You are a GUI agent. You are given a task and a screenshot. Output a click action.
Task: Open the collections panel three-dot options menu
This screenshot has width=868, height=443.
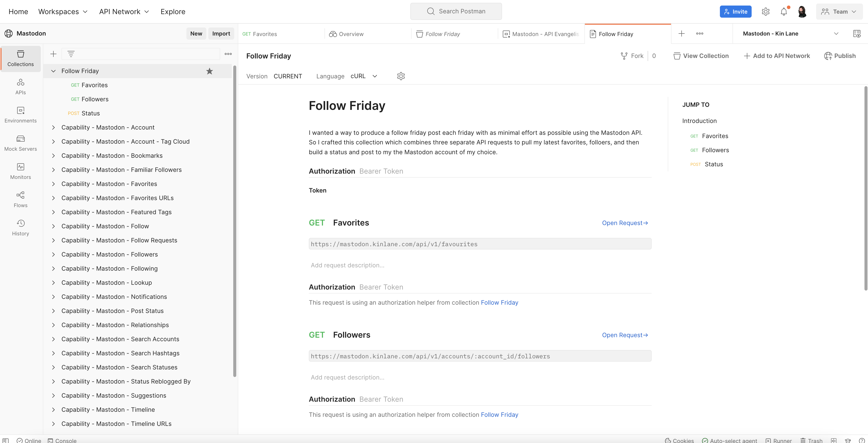[228, 54]
